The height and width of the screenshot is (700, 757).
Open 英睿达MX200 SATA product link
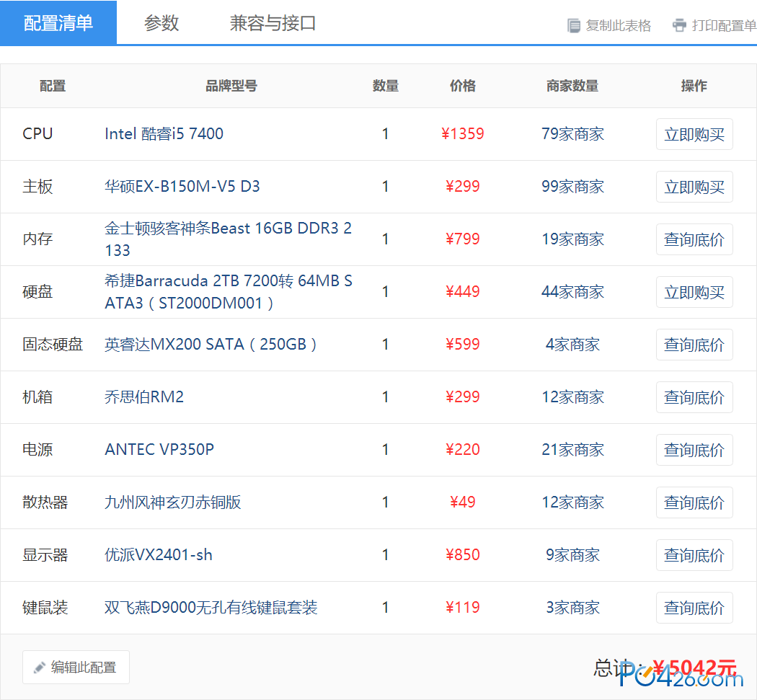(211, 344)
